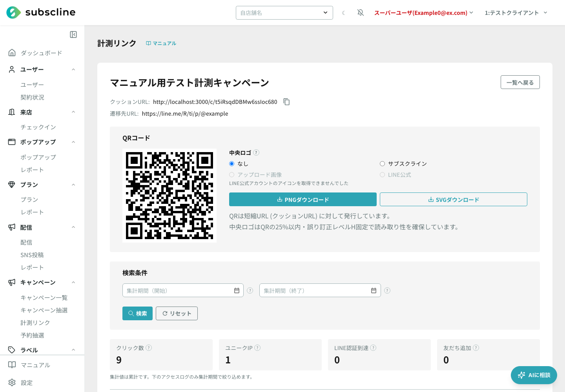Click help icon after end date field
This screenshot has height=392, width=565.
pos(387,290)
